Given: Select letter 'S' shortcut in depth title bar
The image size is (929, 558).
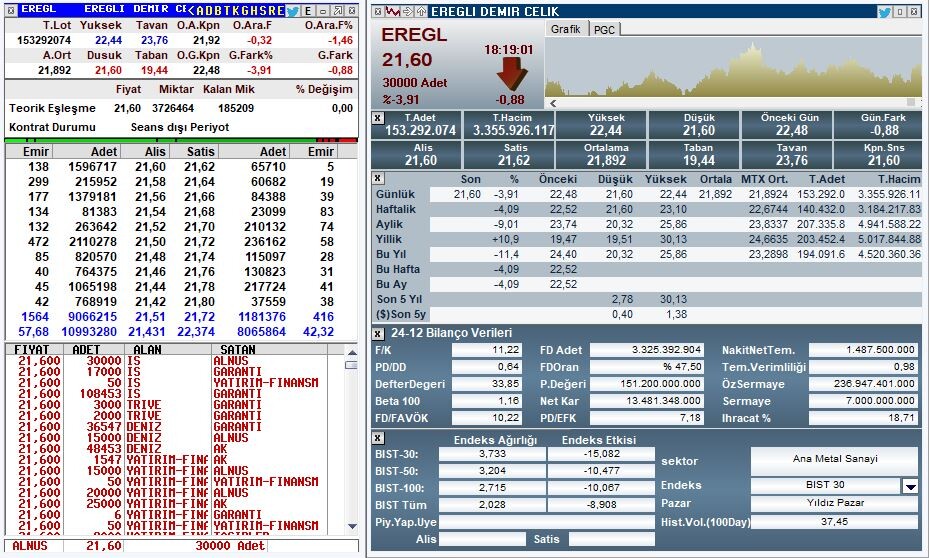Looking at the screenshot, I should (x=262, y=11).
